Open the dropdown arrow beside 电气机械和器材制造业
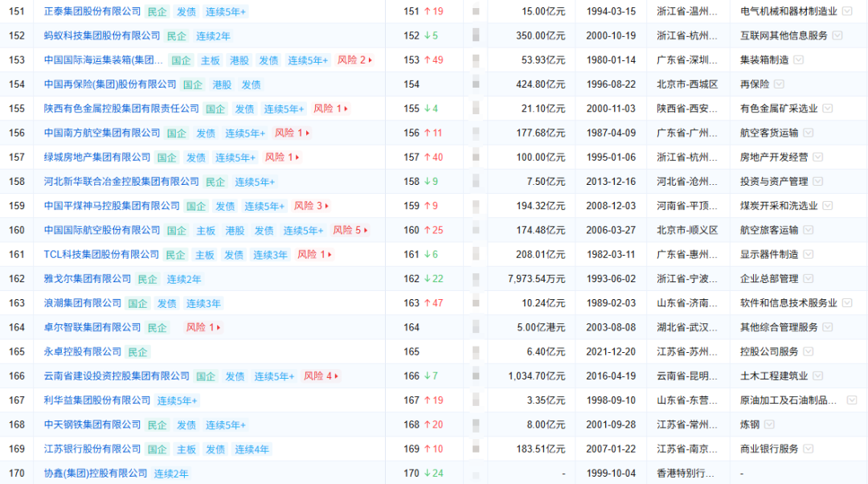 847,11
